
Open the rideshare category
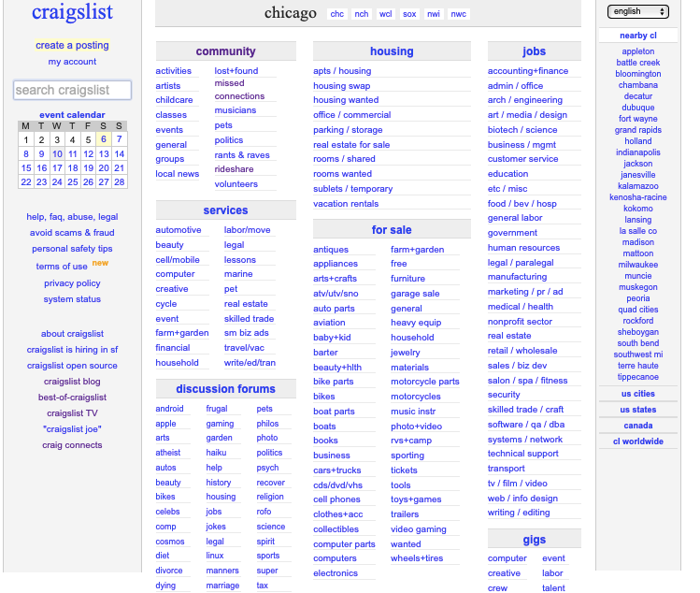234,169
